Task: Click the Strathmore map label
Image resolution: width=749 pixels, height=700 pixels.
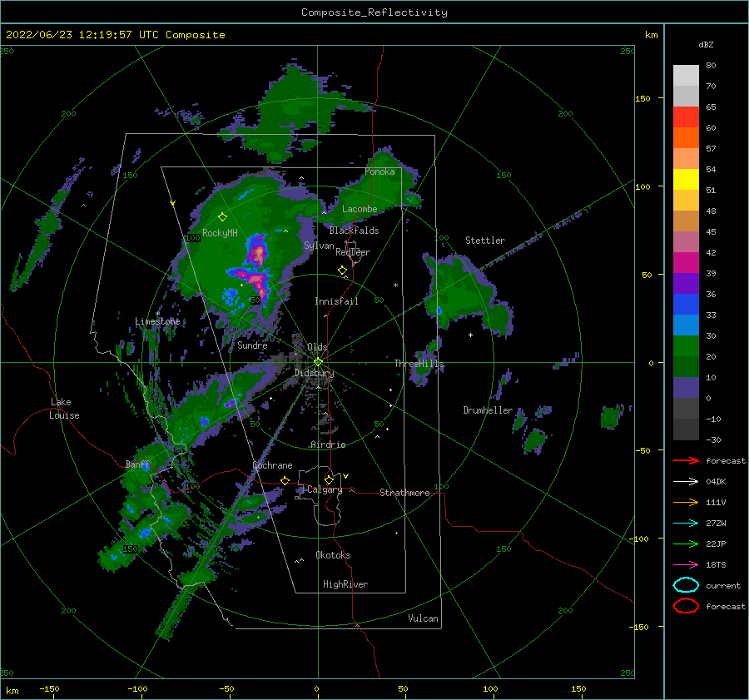Action: 404,493
